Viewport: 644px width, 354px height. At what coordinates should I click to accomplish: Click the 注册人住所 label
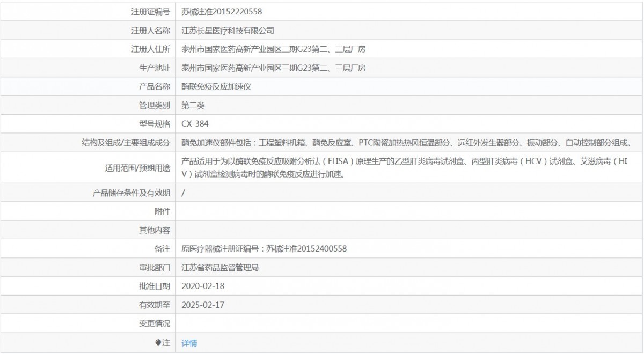point(151,49)
